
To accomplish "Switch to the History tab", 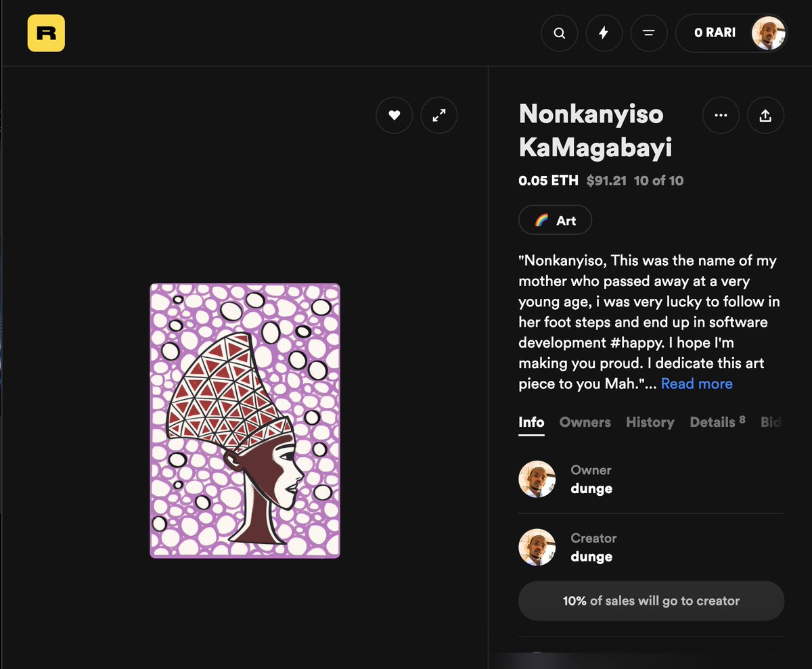I will pyautogui.click(x=650, y=422).
